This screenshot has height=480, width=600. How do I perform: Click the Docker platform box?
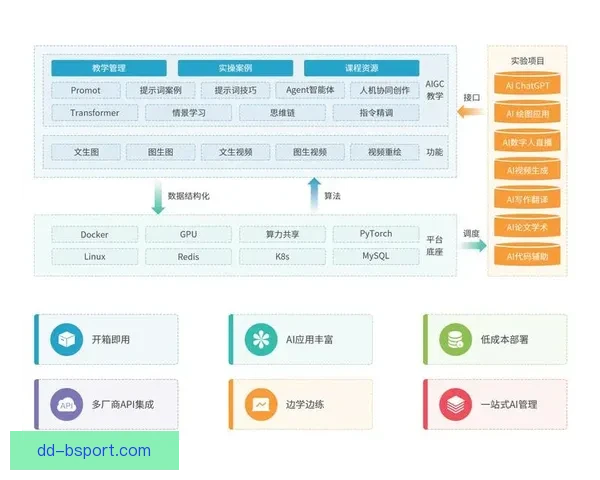pyautogui.click(x=95, y=234)
